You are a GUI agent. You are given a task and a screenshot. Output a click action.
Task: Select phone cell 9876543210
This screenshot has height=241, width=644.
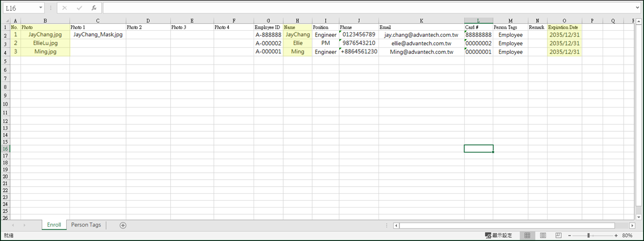(x=359, y=44)
